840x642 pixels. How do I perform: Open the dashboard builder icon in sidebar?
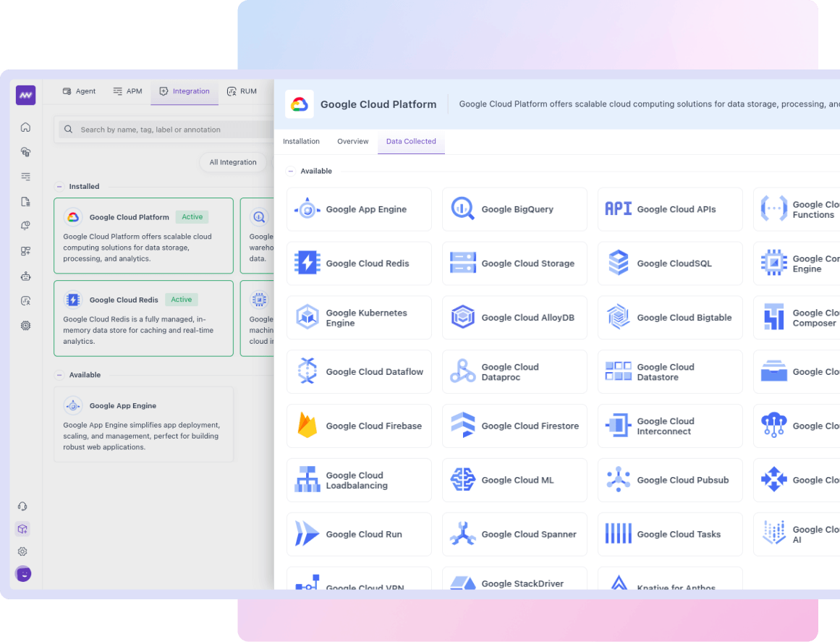click(25, 251)
